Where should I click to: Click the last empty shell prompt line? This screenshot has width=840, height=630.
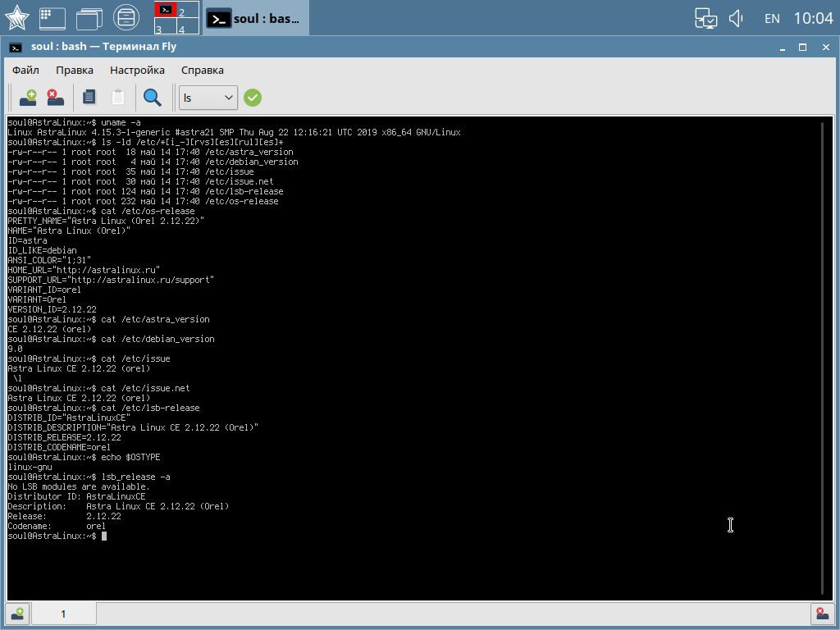point(57,536)
